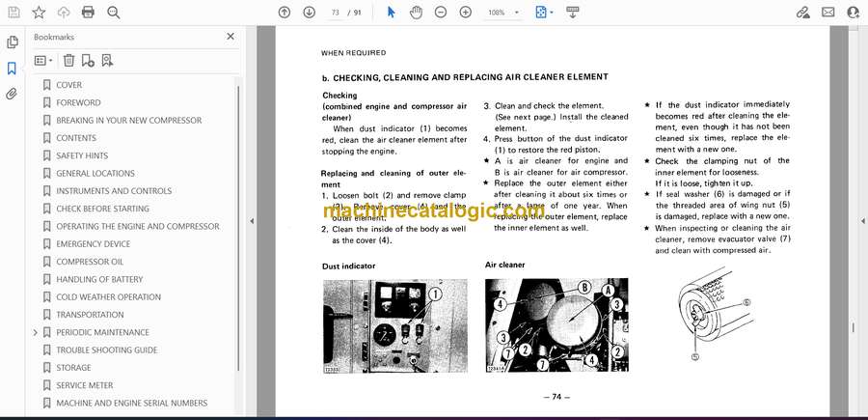Print the document
The image size is (868, 420).
88,13
